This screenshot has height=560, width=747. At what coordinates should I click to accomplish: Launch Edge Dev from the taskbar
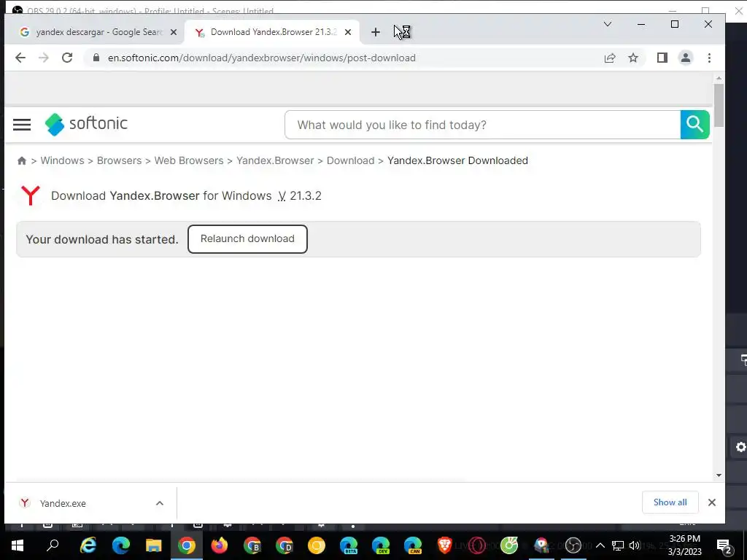coord(381,545)
